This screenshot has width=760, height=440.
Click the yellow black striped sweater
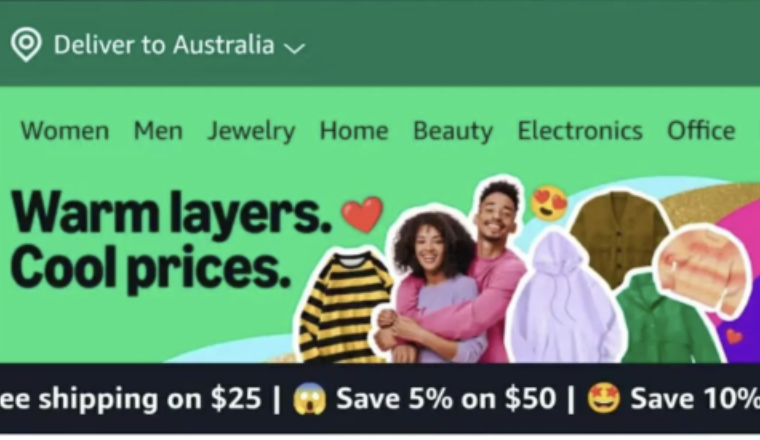[343, 307]
